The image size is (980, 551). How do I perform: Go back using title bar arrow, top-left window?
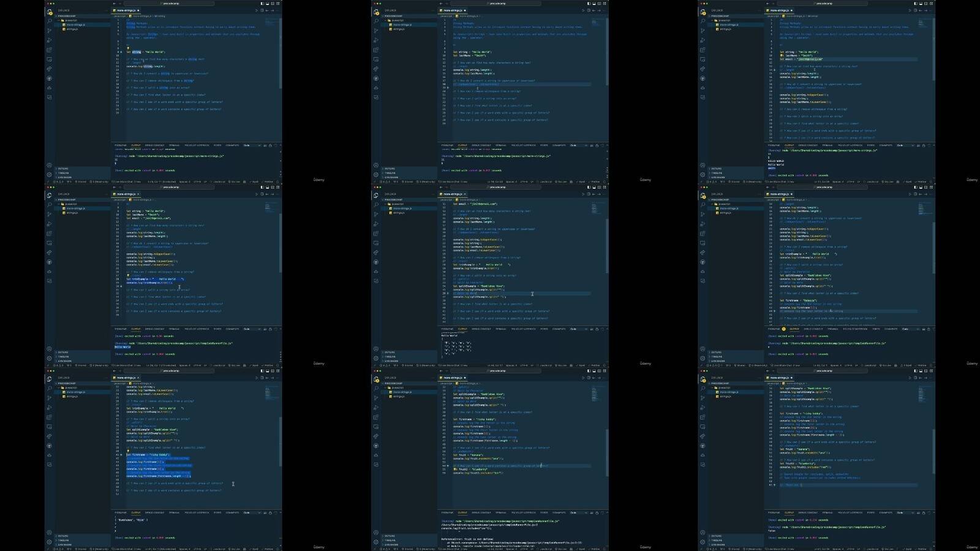[x=114, y=4]
